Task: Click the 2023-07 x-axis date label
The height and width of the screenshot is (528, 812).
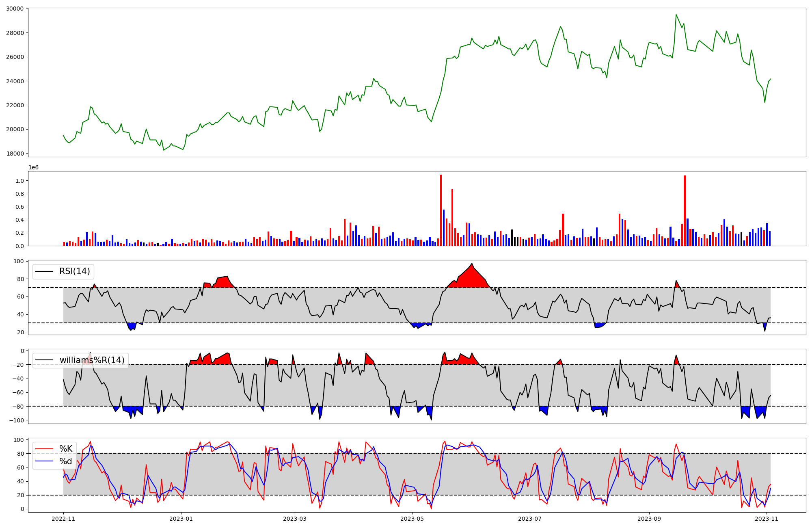Action: click(x=530, y=519)
